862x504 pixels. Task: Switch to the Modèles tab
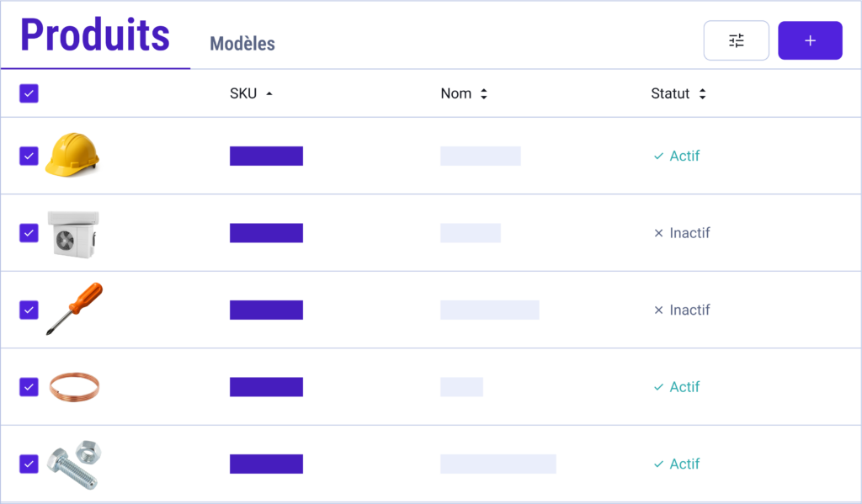tap(242, 44)
